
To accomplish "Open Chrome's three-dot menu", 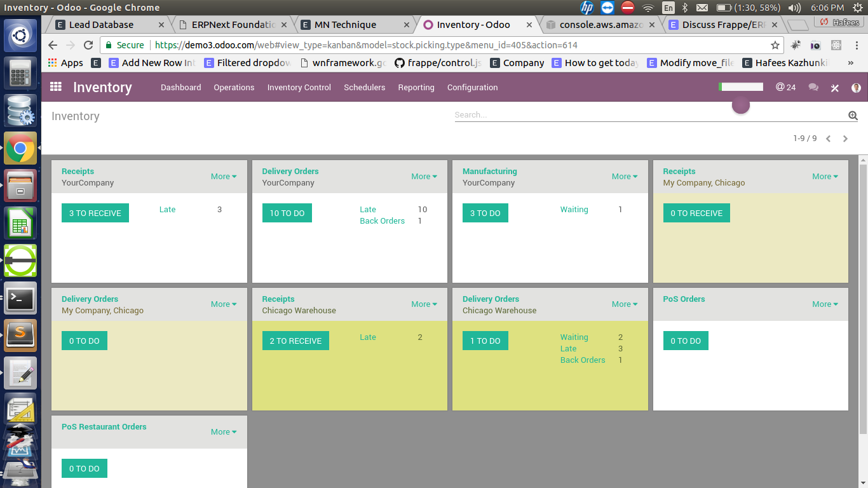I will [x=855, y=45].
